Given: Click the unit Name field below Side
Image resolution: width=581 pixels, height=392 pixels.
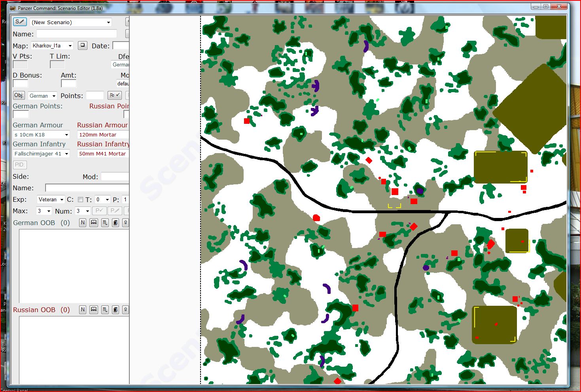Looking at the screenshot, I should [x=87, y=188].
